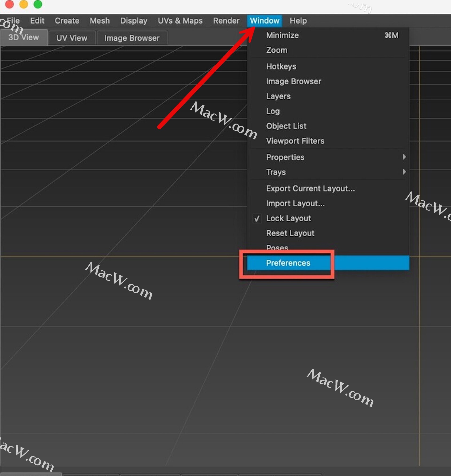Open Image Browser from the Window menu
451x476 pixels.
(328, 81)
